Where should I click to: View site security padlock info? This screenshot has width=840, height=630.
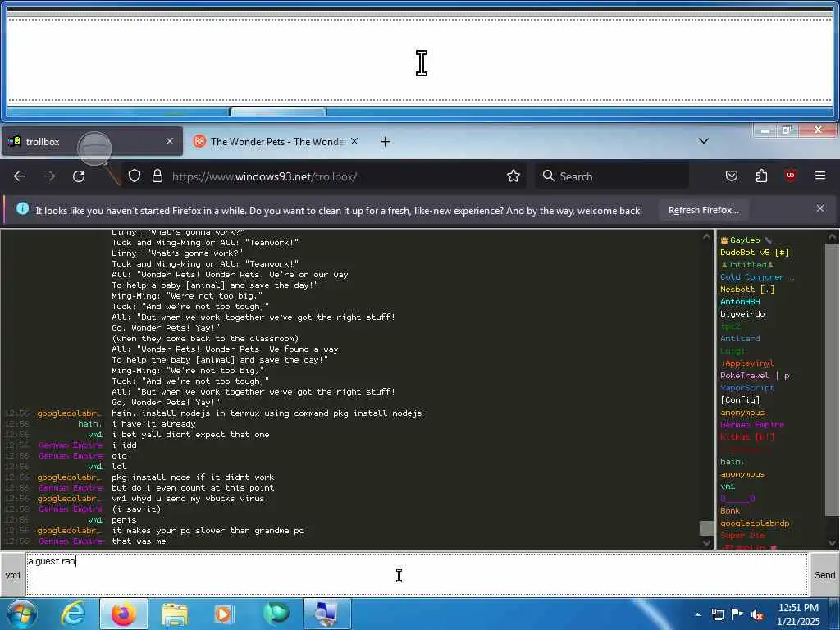tap(157, 176)
